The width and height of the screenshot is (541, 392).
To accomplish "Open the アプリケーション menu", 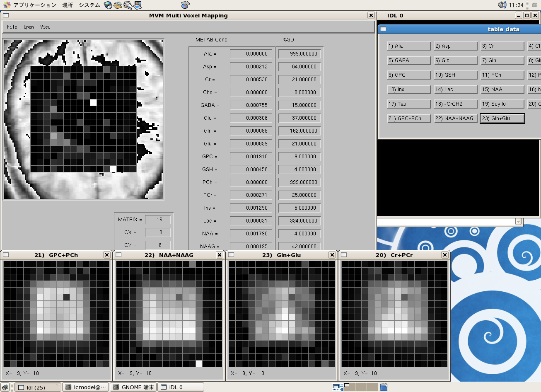I will click(34, 5).
